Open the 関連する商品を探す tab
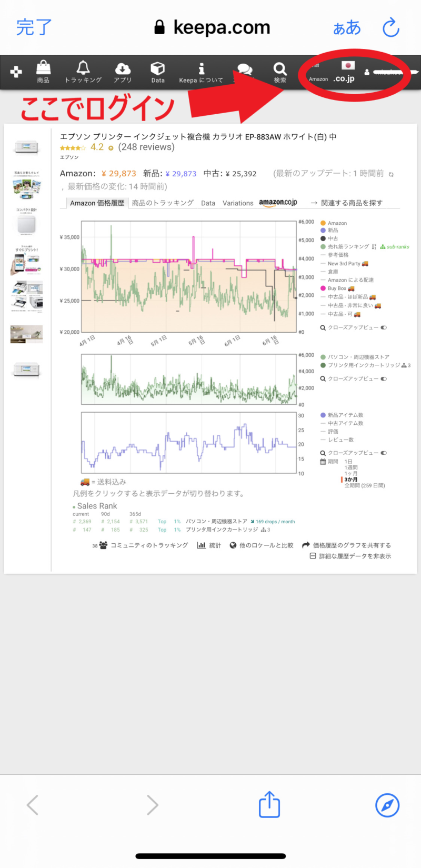421x868 pixels. pyautogui.click(x=347, y=203)
